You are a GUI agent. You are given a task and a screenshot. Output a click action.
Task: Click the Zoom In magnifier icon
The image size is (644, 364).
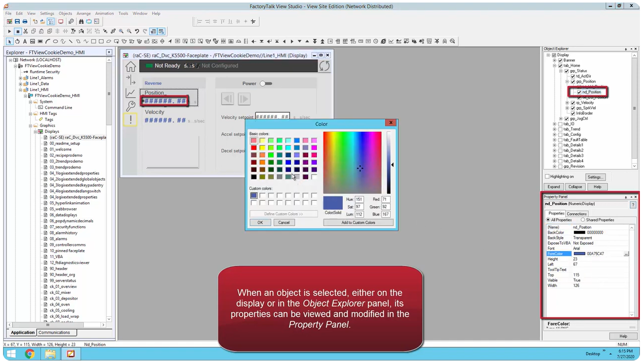pos(121,31)
